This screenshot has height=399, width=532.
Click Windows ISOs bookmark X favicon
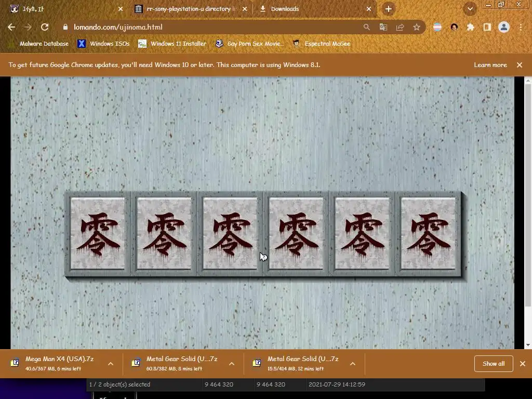(x=82, y=44)
